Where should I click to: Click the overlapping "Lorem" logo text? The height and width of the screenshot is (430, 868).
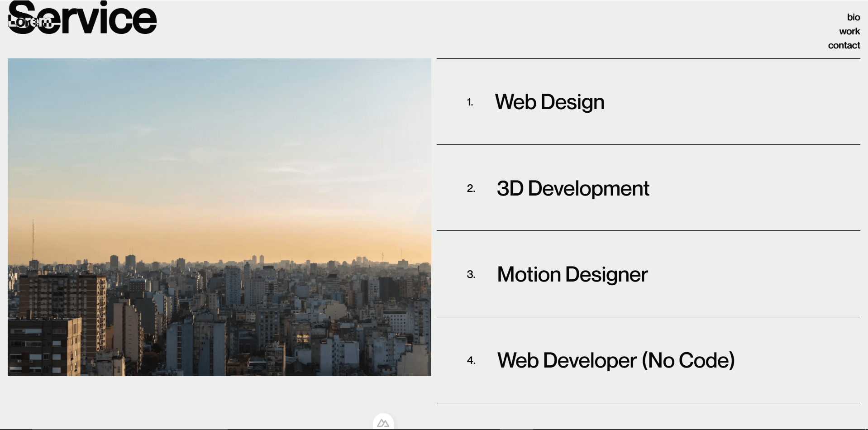tap(30, 21)
